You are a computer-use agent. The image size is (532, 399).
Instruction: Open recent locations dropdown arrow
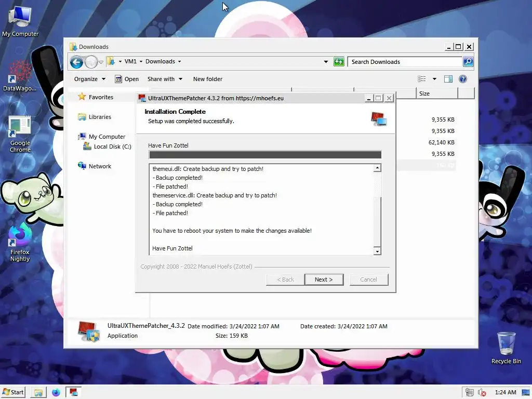[x=101, y=62]
